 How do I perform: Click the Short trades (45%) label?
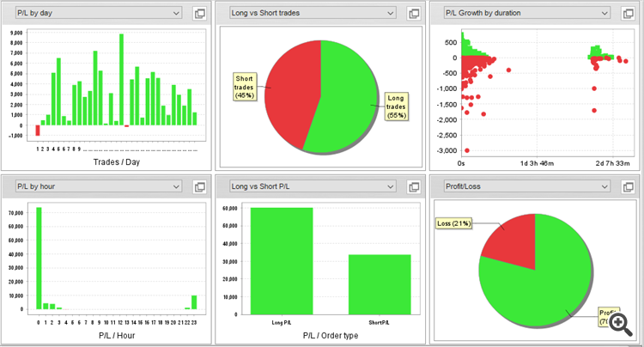(245, 87)
